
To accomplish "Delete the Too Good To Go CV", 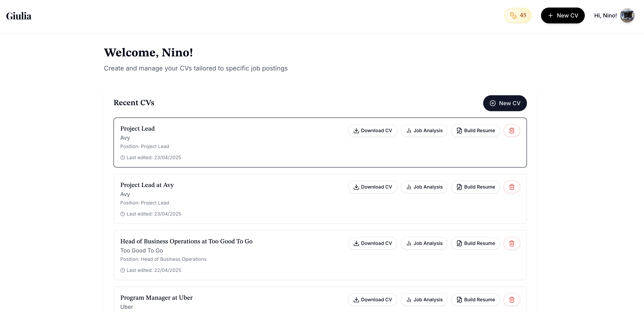I will pos(511,243).
